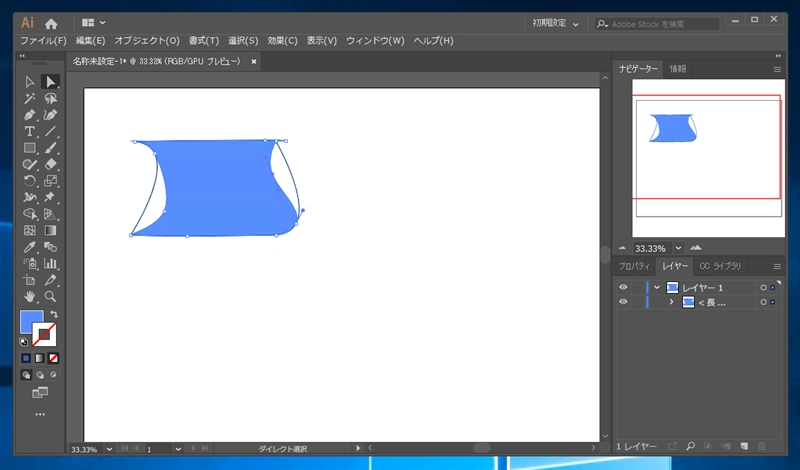
Task: Select the Blend tool
Action: [50, 247]
